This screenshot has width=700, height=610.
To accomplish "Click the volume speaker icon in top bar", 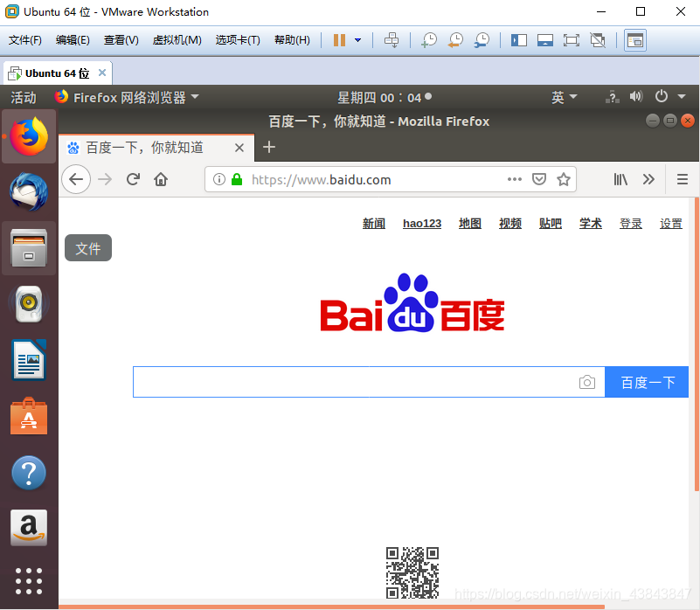I will (x=636, y=96).
